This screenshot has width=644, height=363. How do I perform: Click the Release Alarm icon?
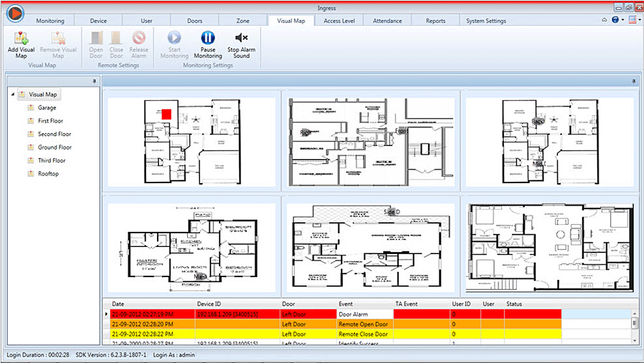[x=138, y=38]
